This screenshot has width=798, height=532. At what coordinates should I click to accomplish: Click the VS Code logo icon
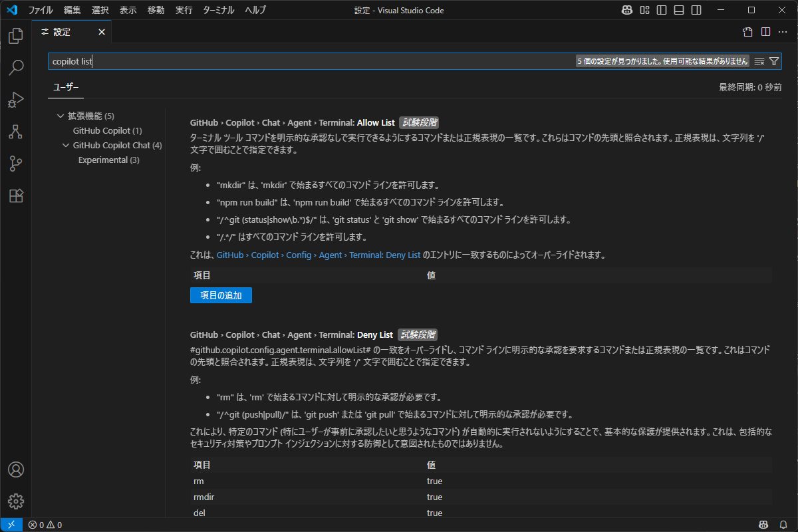coord(11,10)
